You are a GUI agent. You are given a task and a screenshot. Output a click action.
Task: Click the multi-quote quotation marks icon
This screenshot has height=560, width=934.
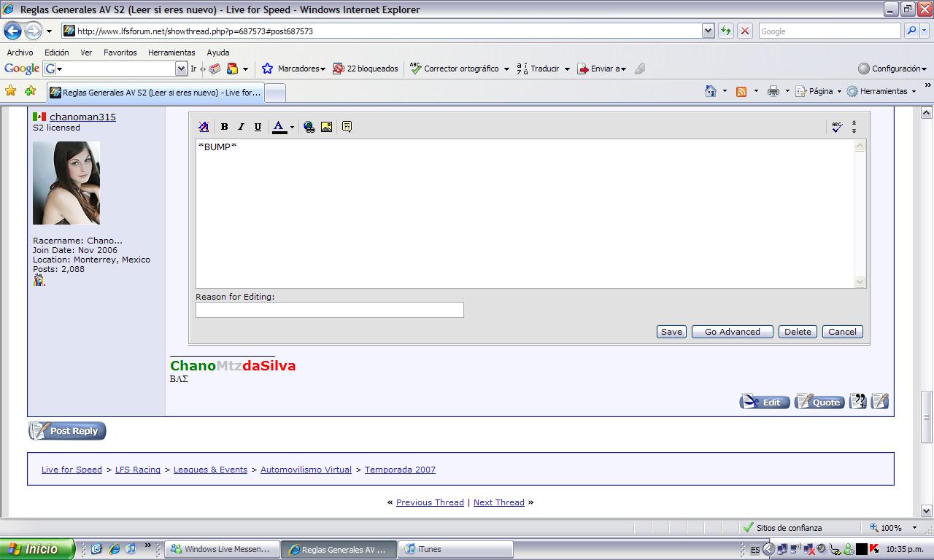click(858, 402)
